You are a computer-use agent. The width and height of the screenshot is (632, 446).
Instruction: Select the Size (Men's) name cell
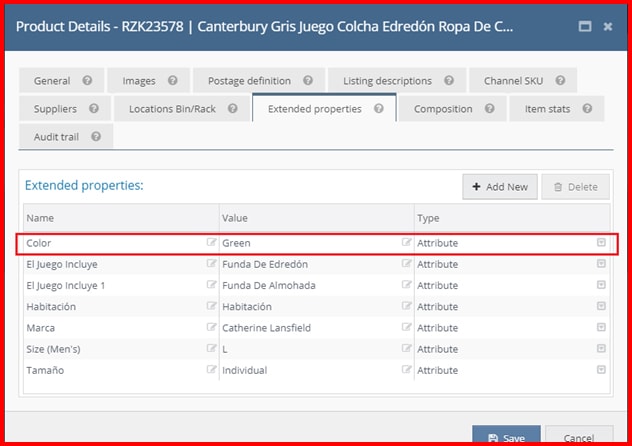tap(121, 349)
